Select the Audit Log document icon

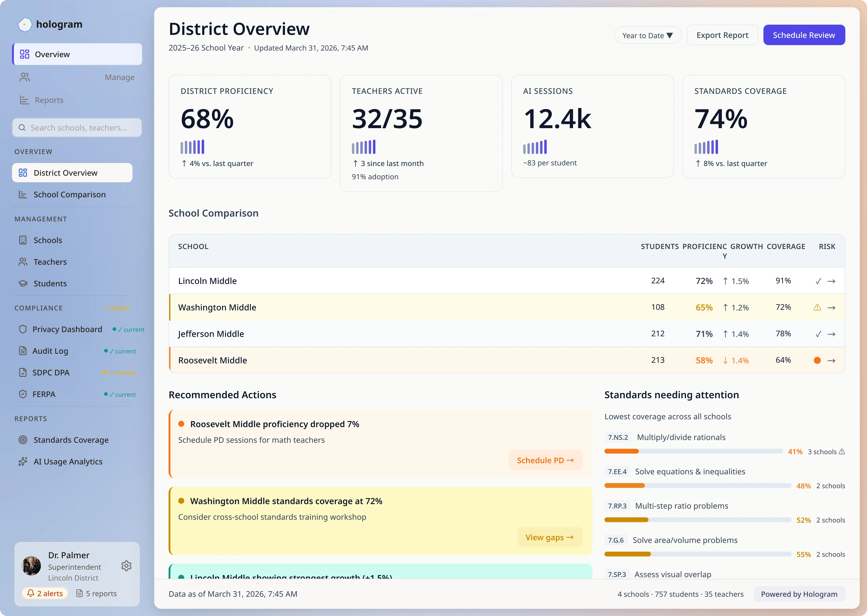[23, 351]
